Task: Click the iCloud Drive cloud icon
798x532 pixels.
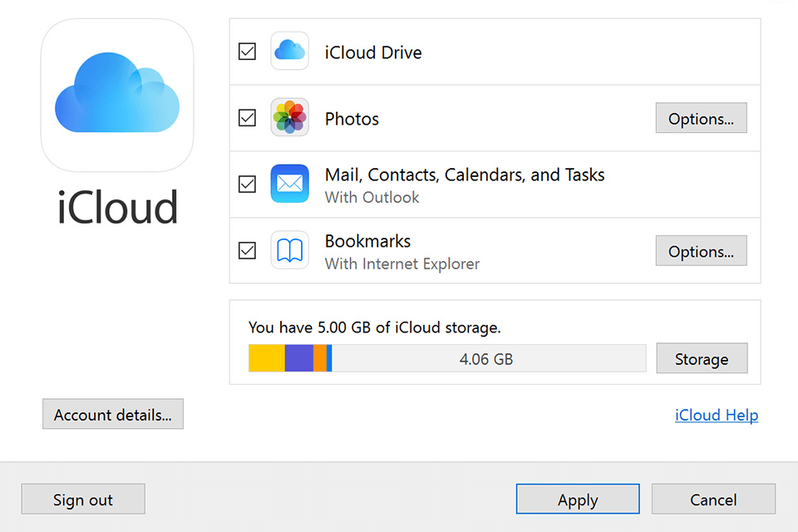Action: 289,52
